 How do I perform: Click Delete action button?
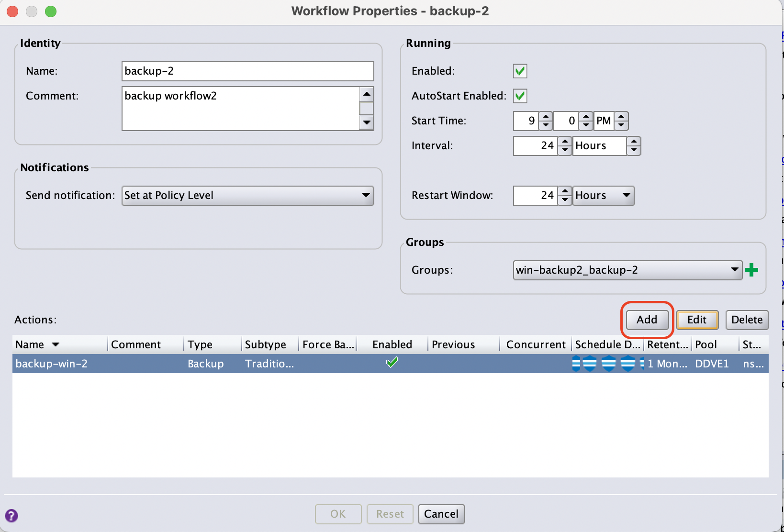tap(747, 320)
